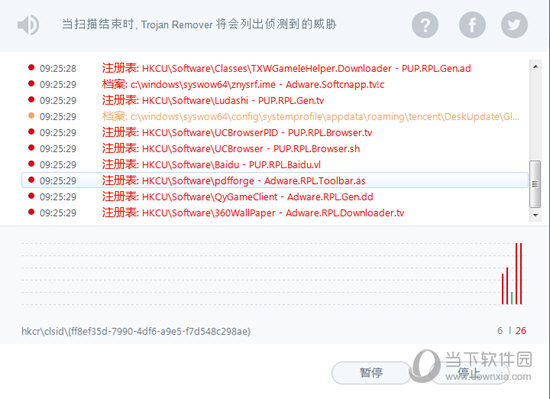
Task: Click the red dot beside the 360WallPaper entry
Action: 31,212
